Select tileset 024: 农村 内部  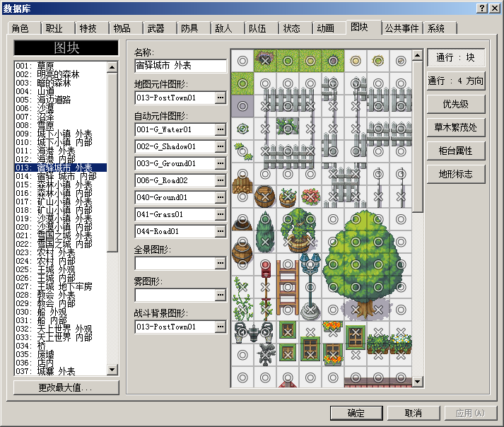click(x=61, y=261)
